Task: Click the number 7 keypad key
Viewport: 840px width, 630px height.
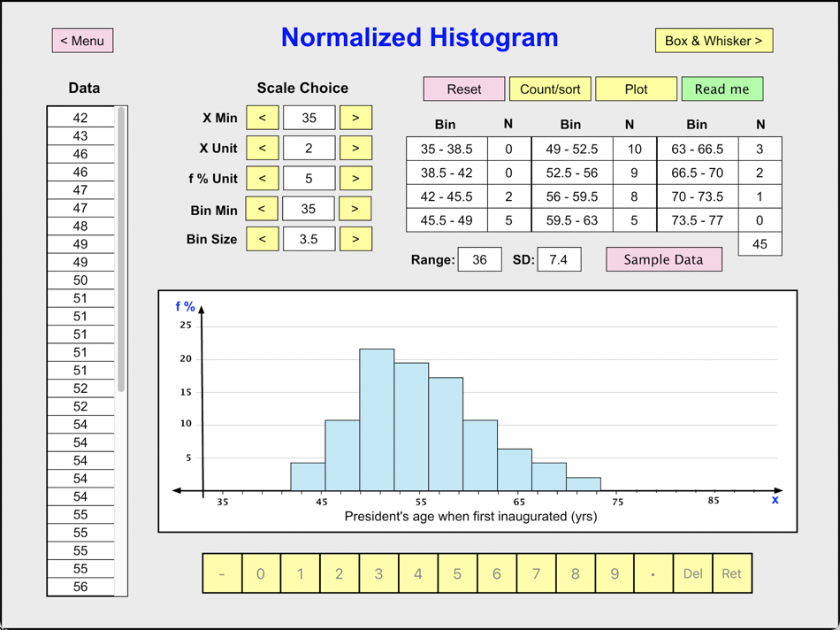Action: 536,572
